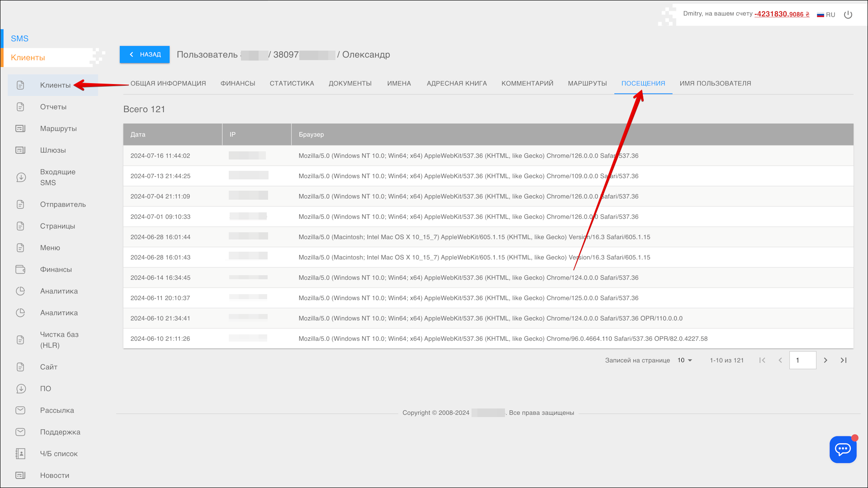Click the Входящие SMS download icon
Image resolution: width=868 pixels, height=488 pixels.
point(21,177)
